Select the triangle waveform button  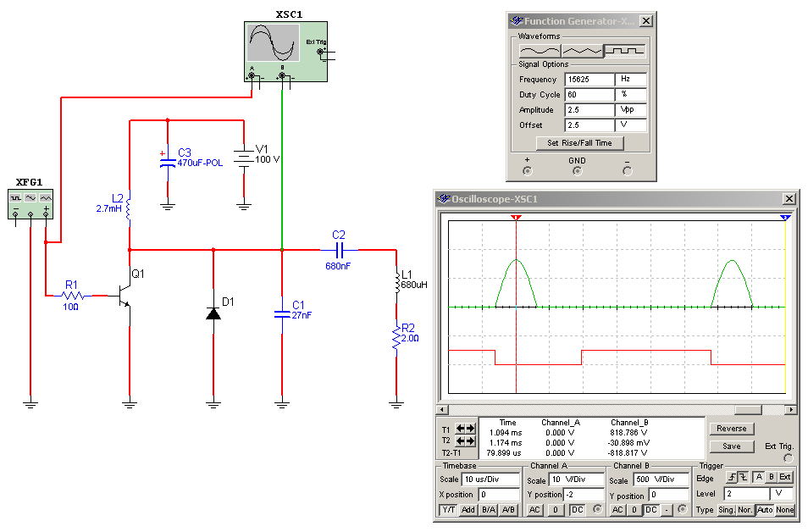(x=583, y=51)
